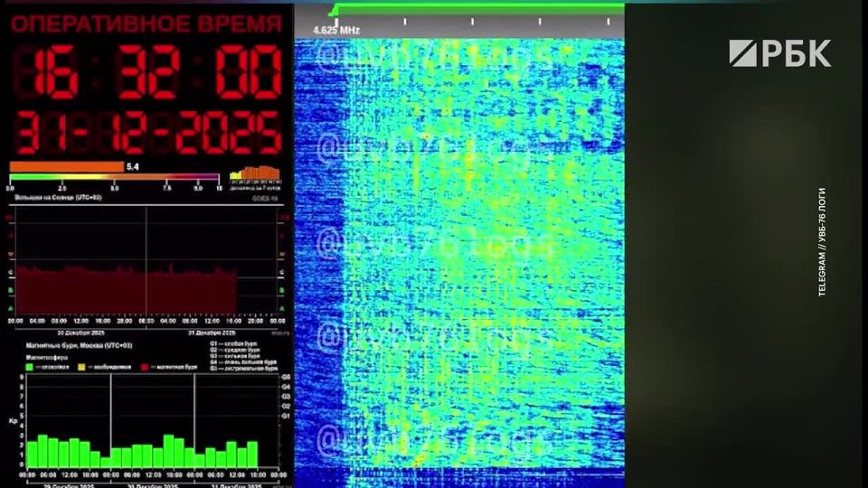The height and width of the screenshot is (488, 868).
Task: Open the small 7-day orange histogram
Action: 256,174
